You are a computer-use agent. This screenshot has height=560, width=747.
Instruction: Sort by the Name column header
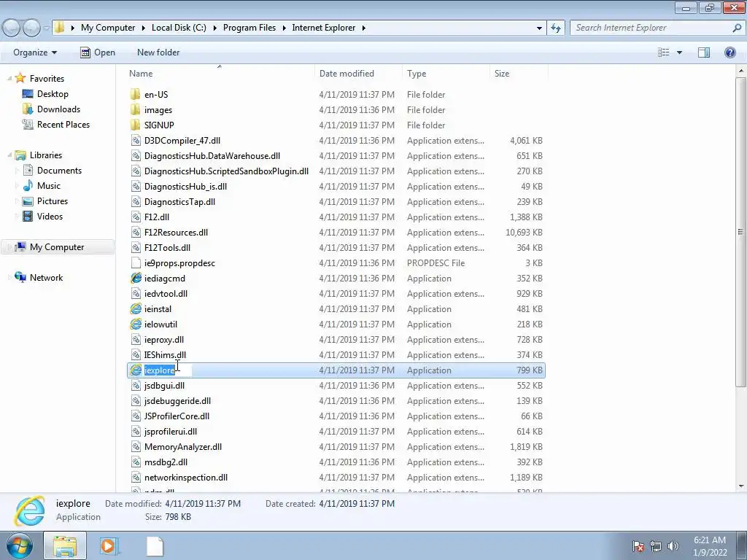tap(220, 74)
